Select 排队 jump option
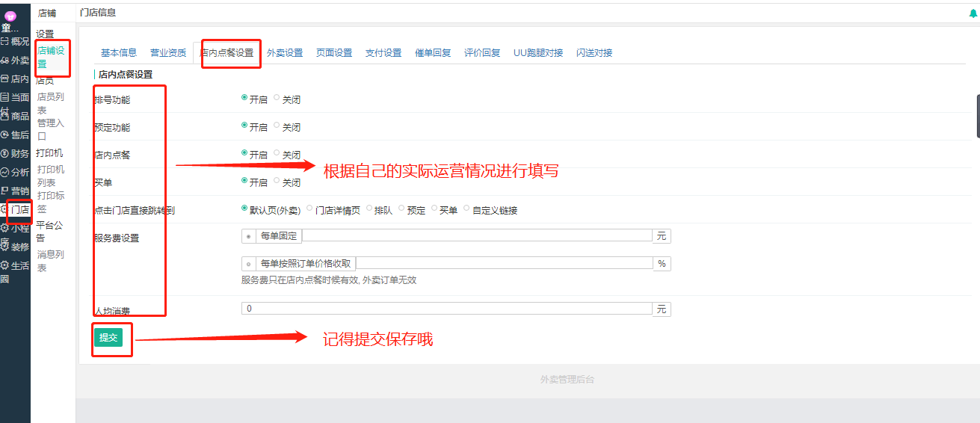The height and width of the screenshot is (423, 980). tap(369, 209)
